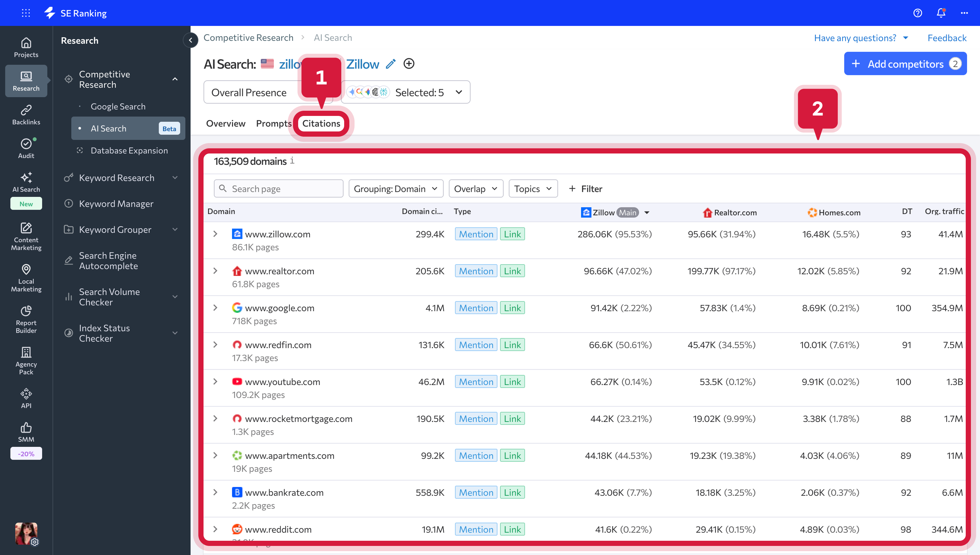Open the SMM section
Image resolution: width=980 pixels, height=555 pixels.
(26, 432)
